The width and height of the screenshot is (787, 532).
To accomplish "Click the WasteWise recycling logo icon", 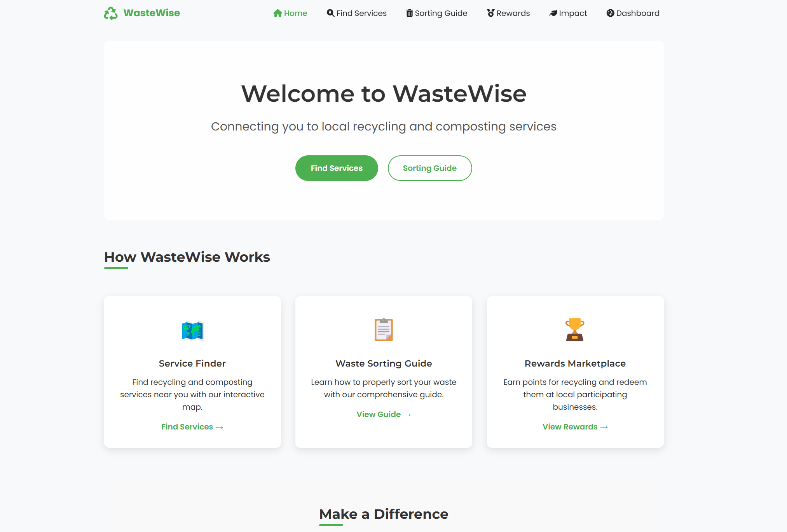I will click(111, 13).
